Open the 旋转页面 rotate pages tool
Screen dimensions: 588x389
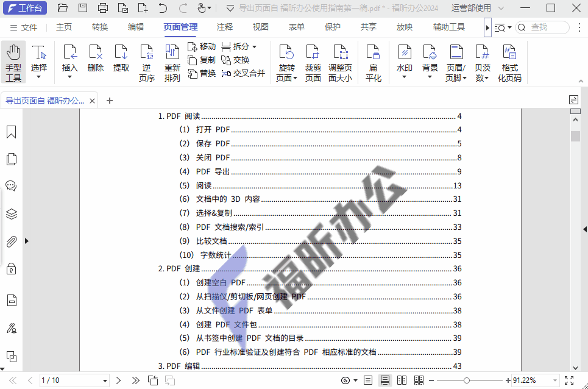coord(286,61)
